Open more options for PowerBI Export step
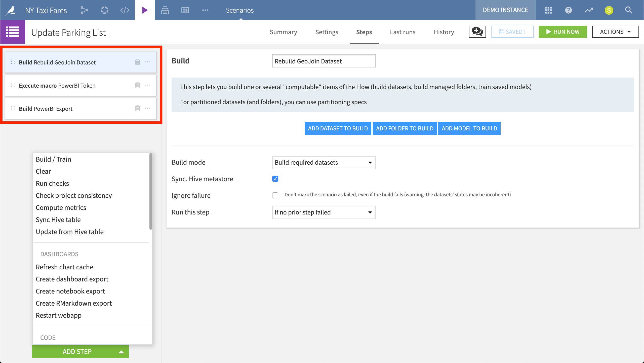Image resolution: width=644 pixels, height=363 pixels. click(x=147, y=108)
